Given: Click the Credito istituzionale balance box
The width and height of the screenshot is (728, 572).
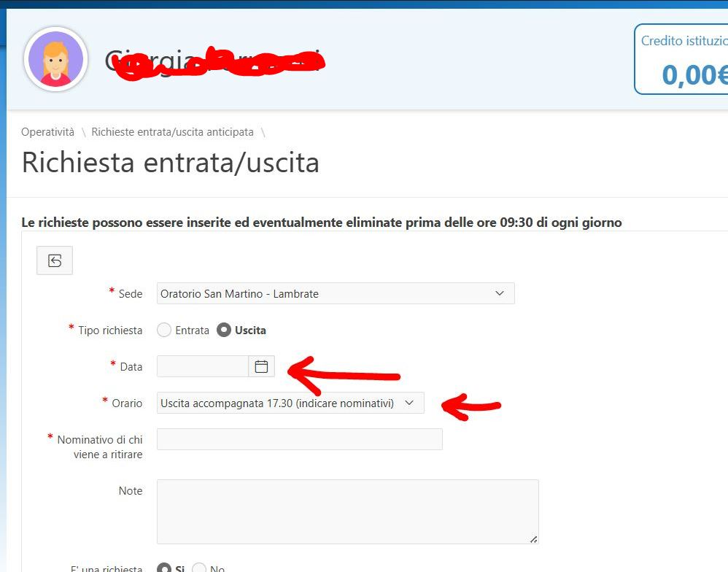Looking at the screenshot, I should click(x=682, y=60).
